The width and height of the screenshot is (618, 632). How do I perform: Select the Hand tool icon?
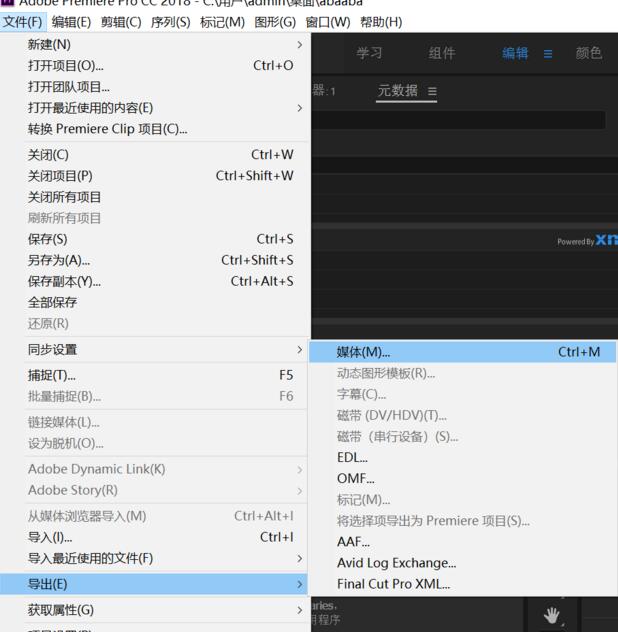coord(551,615)
